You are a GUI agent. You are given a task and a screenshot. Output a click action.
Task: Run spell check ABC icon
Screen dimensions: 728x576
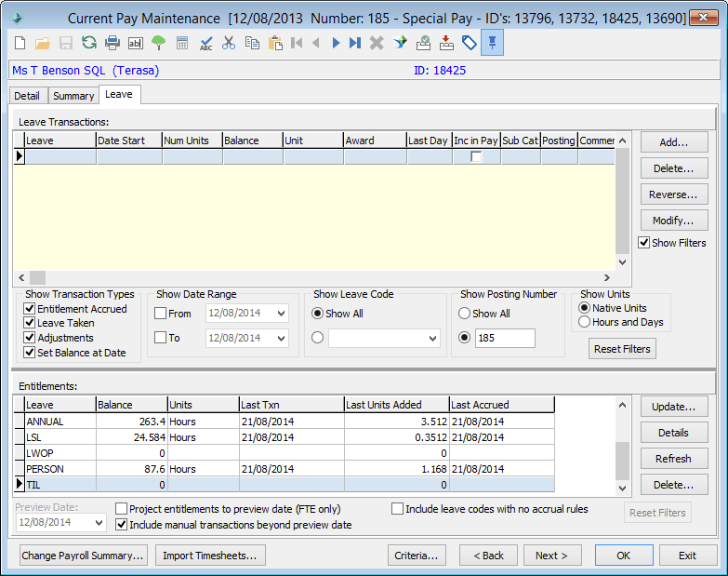click(205, 44)
